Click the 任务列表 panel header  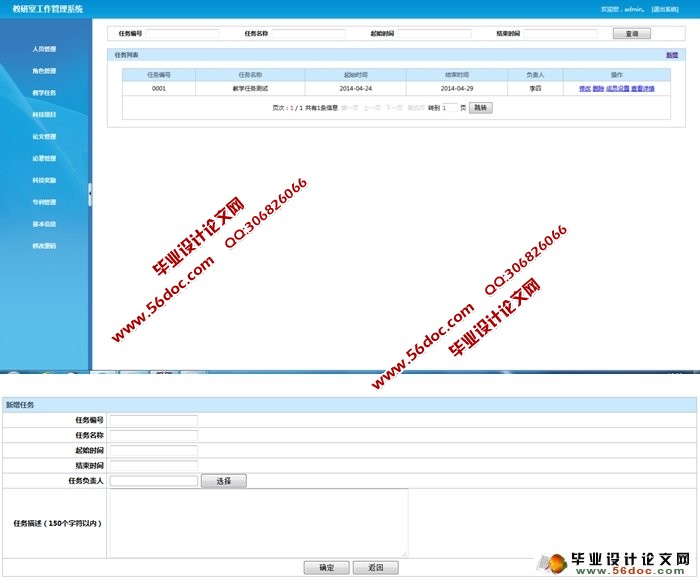pos(396,55)
